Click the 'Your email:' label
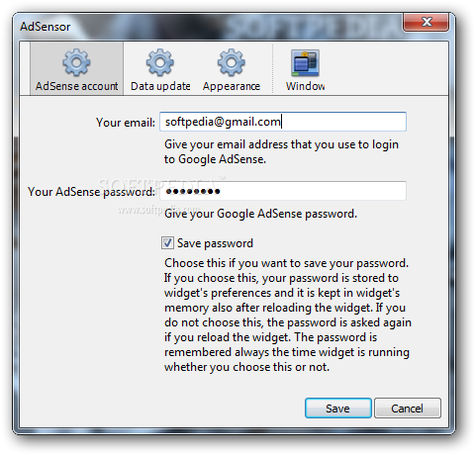Image resolution: width=476 pixels, height=455 pixels. pyautogui.click(x=126, y=123)
